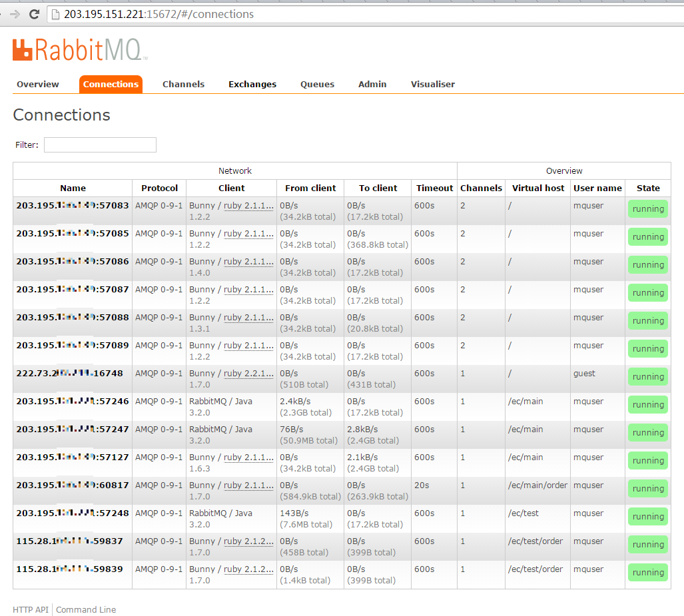This screenshot has height=616, width=684.
Task: Click the (20.8kB total) to-client value
Action: (x=375, y=328)
